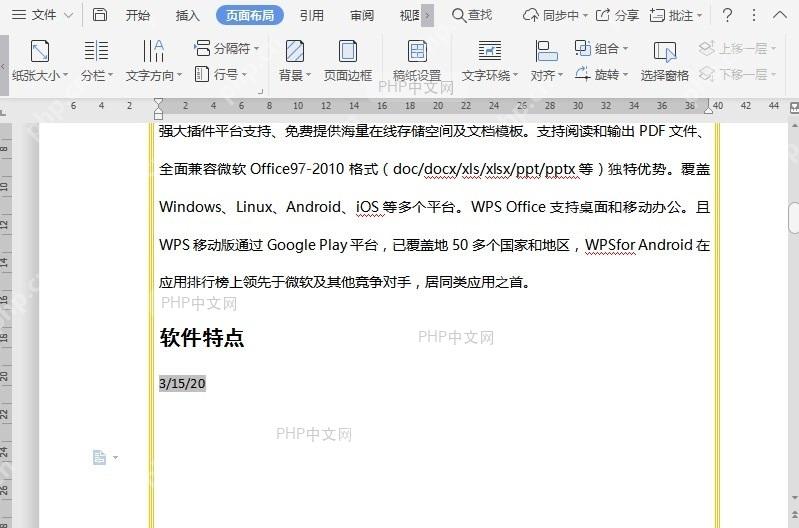Select the 页面布局 tab
Screen dimensions: 799x528
pos(250,15)
